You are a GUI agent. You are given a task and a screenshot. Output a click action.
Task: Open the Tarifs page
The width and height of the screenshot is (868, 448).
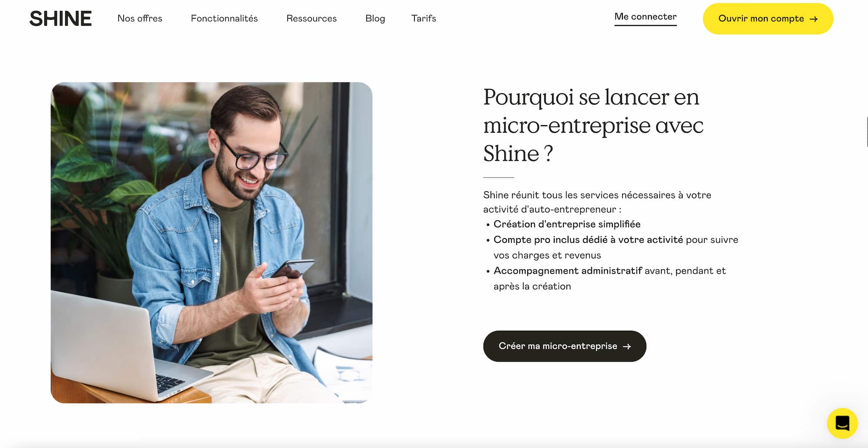coord(424,18)
